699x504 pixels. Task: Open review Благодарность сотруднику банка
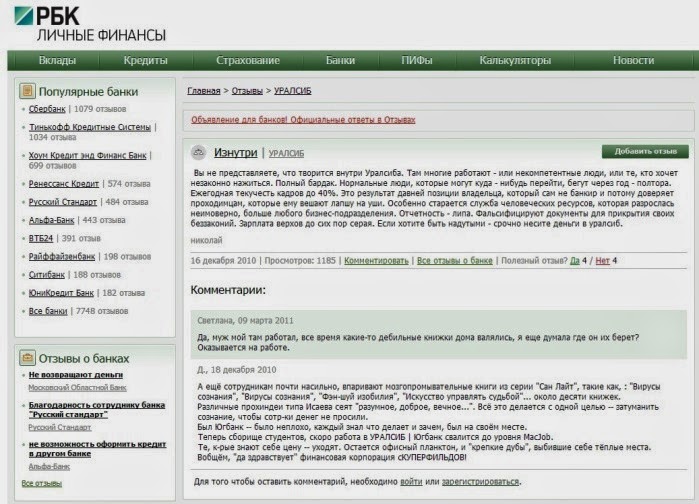coord(97,410)
